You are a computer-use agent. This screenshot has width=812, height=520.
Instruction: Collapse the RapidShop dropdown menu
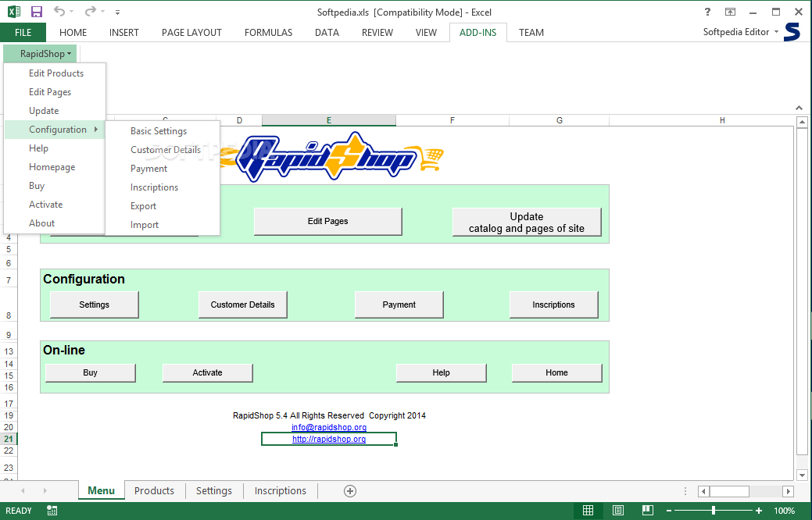click(x=40, y=54)
